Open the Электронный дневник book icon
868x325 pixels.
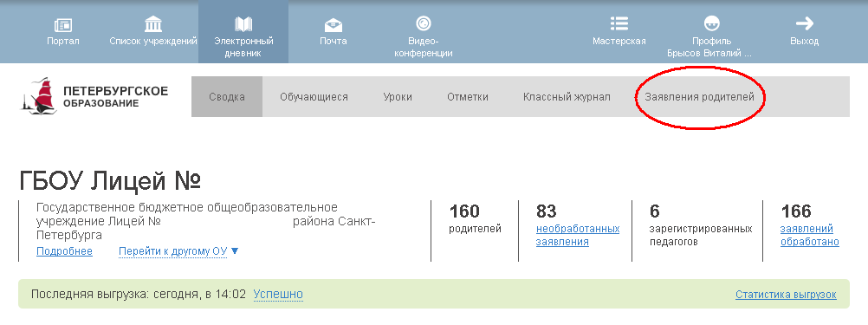point(243,24)
